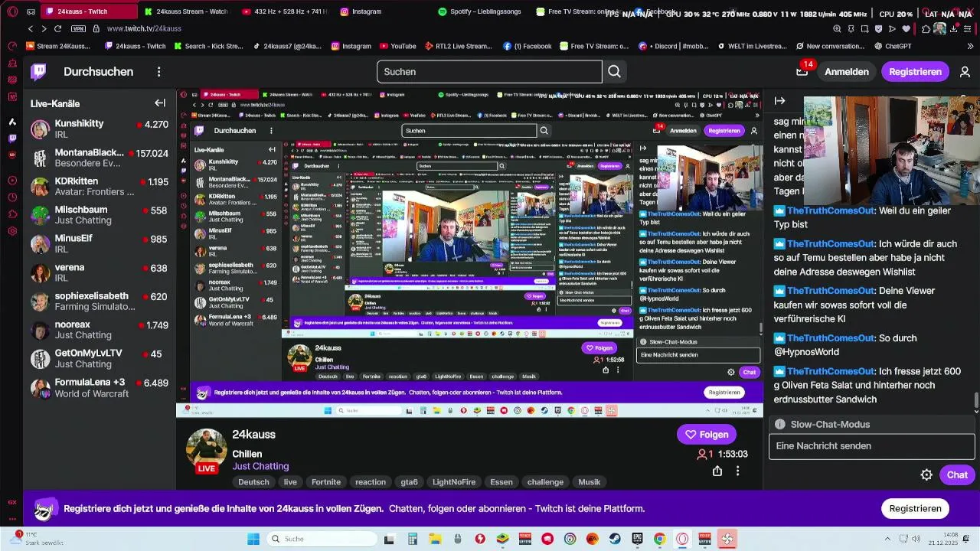Collapse the Live-Kanäle sidebar with arrow icon

[x=160, y=103]
